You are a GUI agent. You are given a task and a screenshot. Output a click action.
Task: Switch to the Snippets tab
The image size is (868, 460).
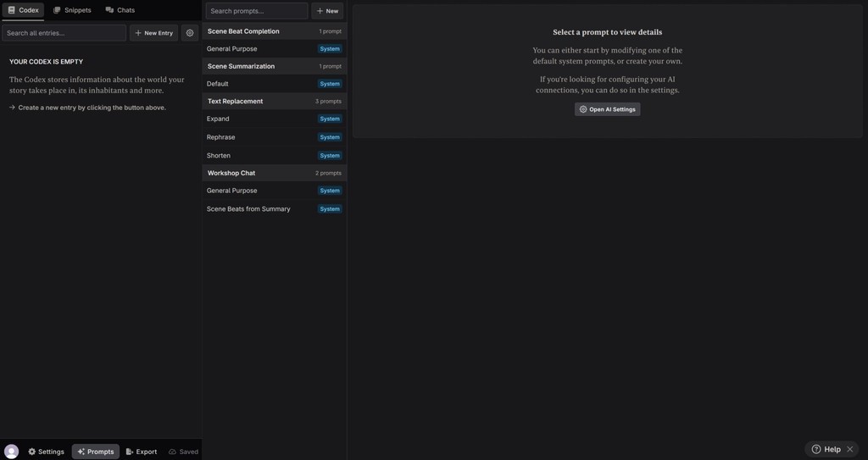[x=72, y=10]
